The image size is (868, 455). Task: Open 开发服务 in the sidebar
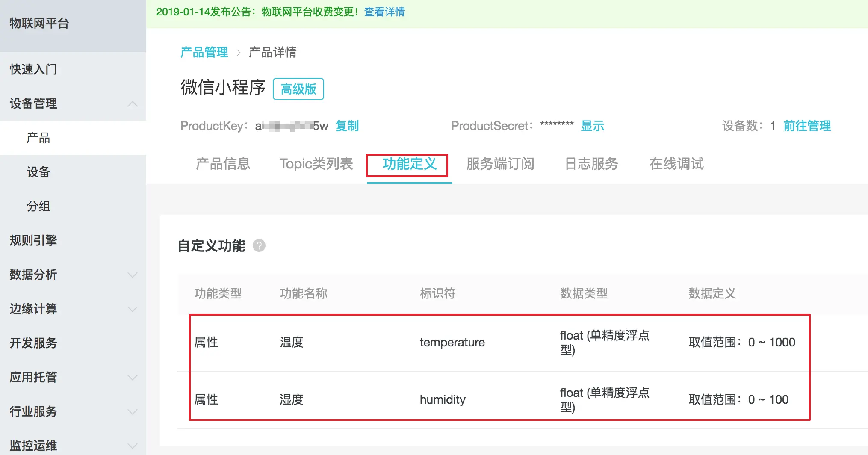(33, 343)
